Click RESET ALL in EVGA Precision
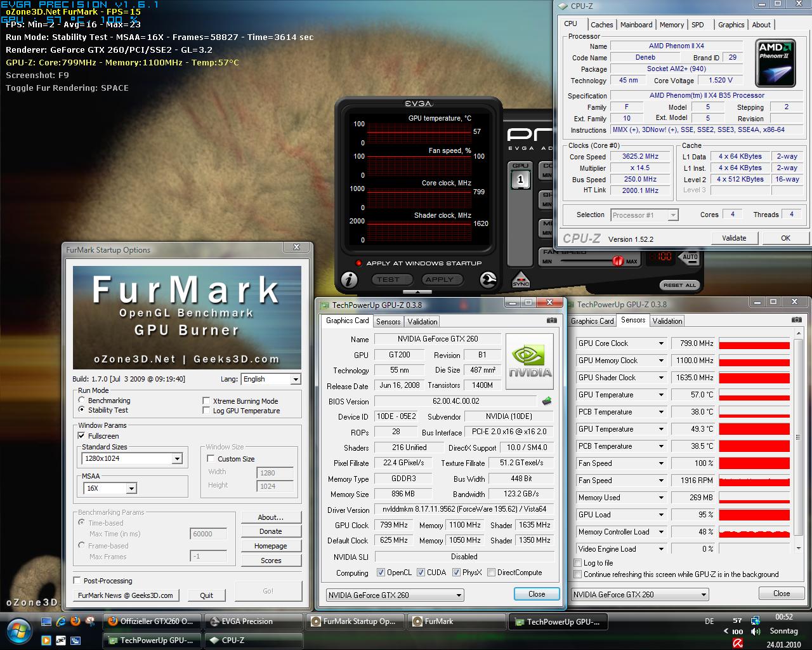The width and height of the screenshot is (812, 650). (680, 285)
